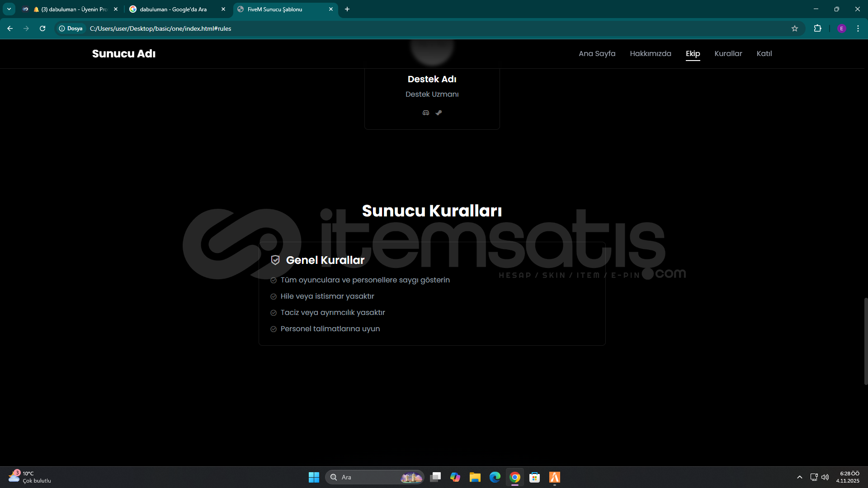The width and height of the screenshot is (868, 488).
Task: Select the Katıl navigation item
Action: 764,53
